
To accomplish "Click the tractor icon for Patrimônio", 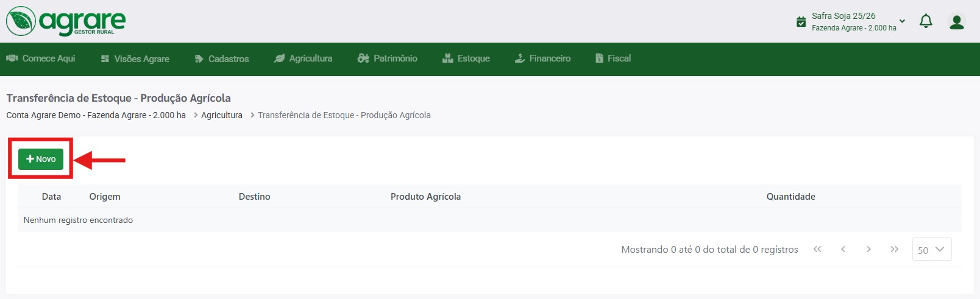I will coord(363,58).
